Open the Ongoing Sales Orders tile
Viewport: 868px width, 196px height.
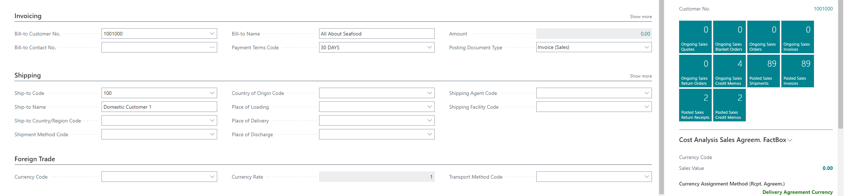(x=763, y=37)
